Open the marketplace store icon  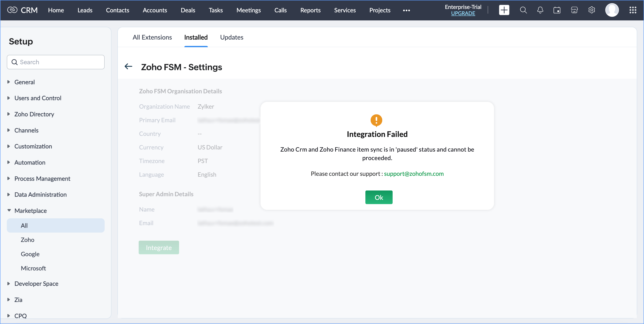pos(574,10)
